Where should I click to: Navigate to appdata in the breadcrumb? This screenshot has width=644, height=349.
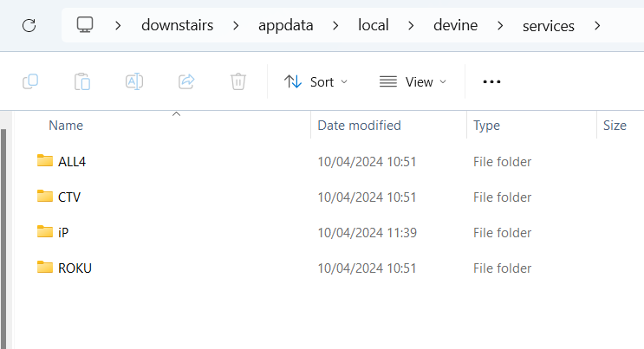click(286, 25)
